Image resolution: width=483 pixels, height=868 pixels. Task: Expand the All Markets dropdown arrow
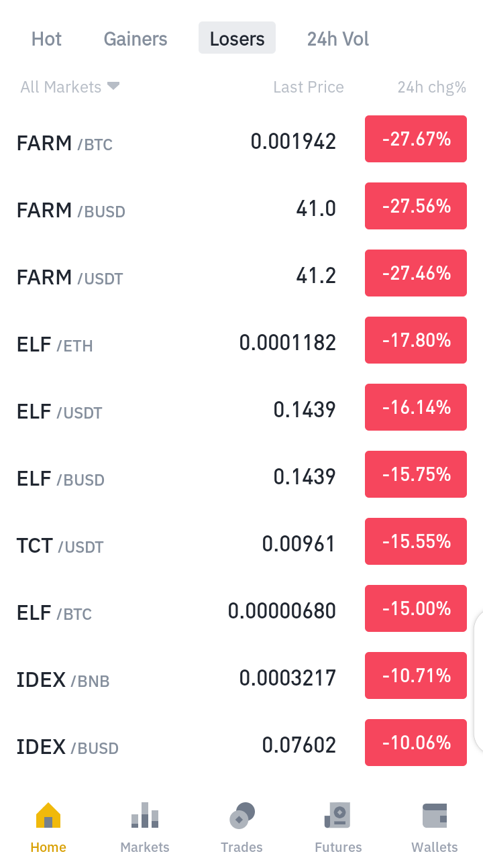point(113,87)
